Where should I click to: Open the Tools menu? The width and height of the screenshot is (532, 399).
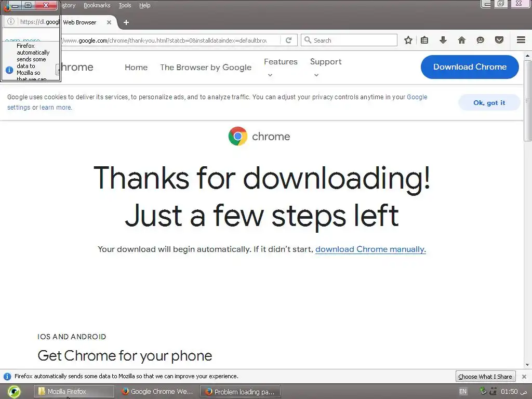[125, 5]
